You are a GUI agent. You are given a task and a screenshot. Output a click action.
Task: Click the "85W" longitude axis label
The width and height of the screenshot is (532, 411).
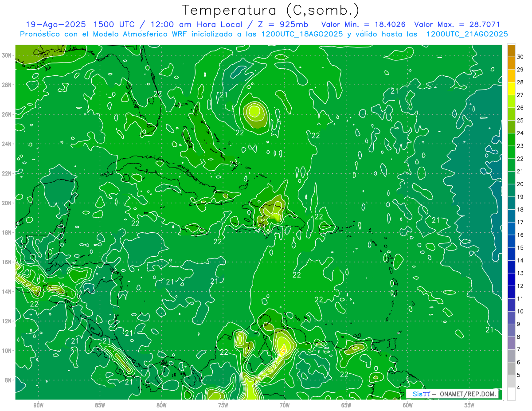pos(100,406)
